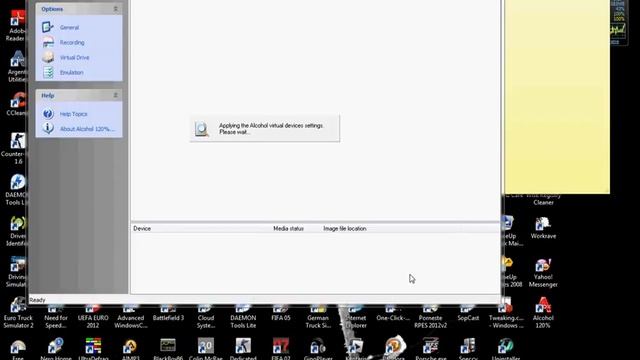Click the Ready status bar text
The height and width of the screenshot is (360, 640).
pos(37,300)
